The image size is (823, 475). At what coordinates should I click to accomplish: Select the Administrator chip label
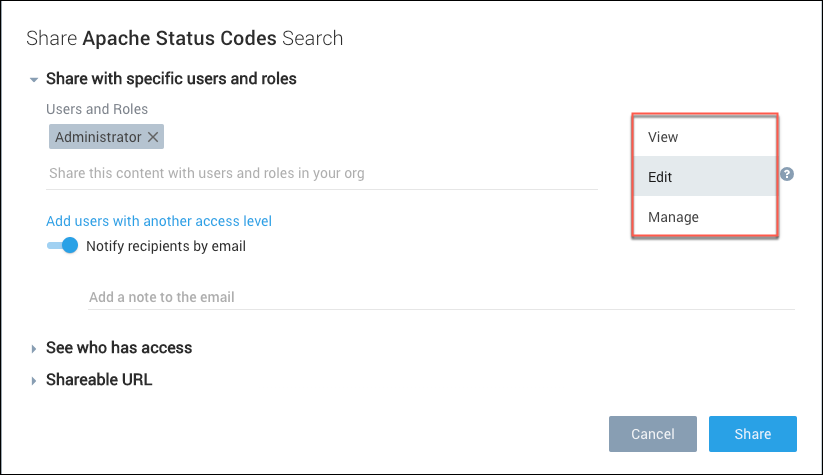[98, 137]
